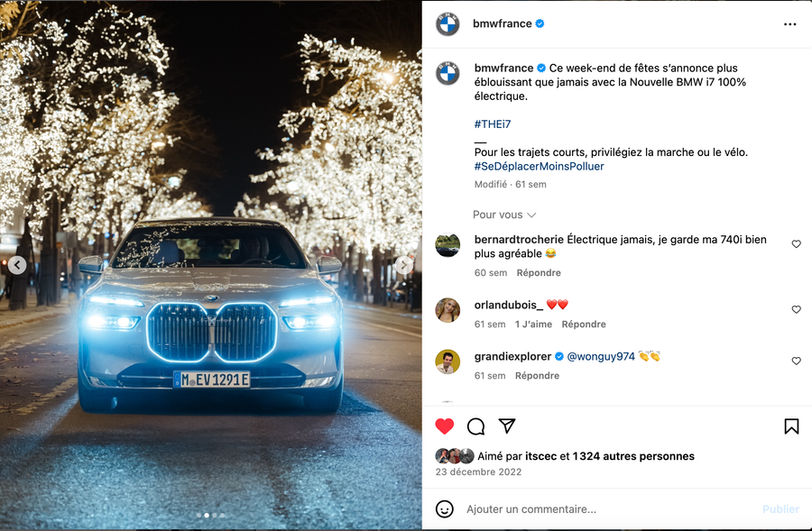This screenshot has width=812, height=531.
Task: Click the #THEi7 hashtag
Action: point(493,124)
